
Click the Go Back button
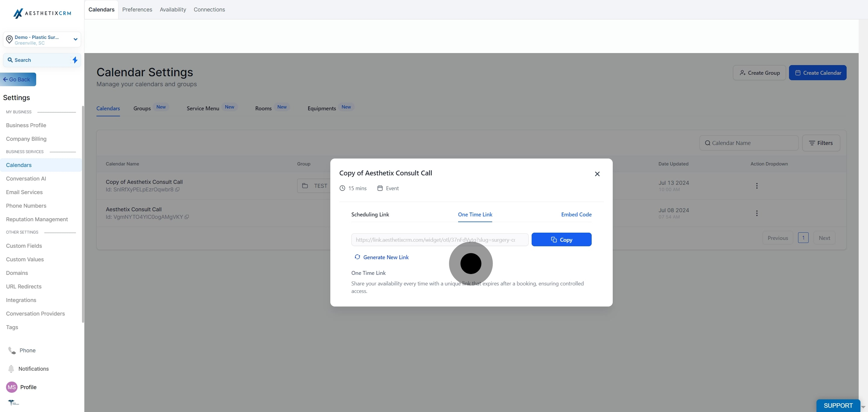[18, 80]
